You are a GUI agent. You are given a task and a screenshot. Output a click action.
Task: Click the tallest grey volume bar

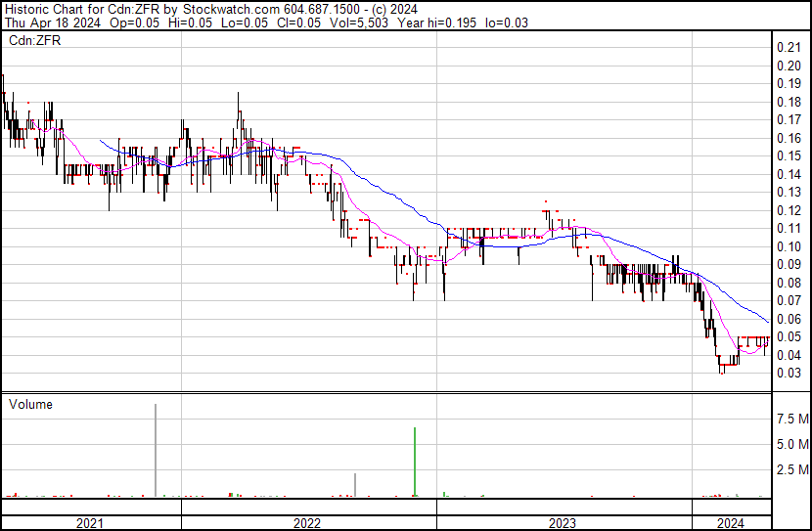pyautogui.click(x=156, y=450)
